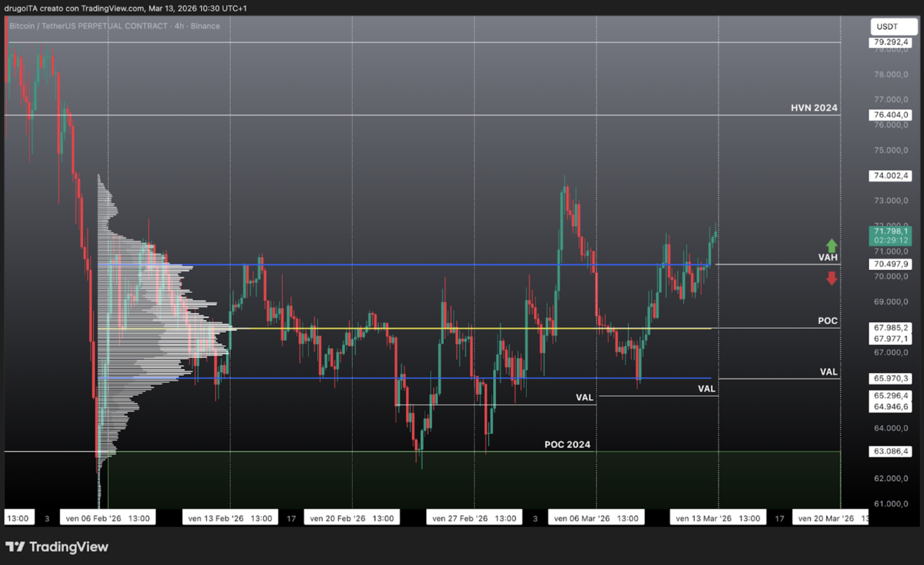Click the 67.977,1 price label
The image size is (924, 565).
click(x=891, y=339)
